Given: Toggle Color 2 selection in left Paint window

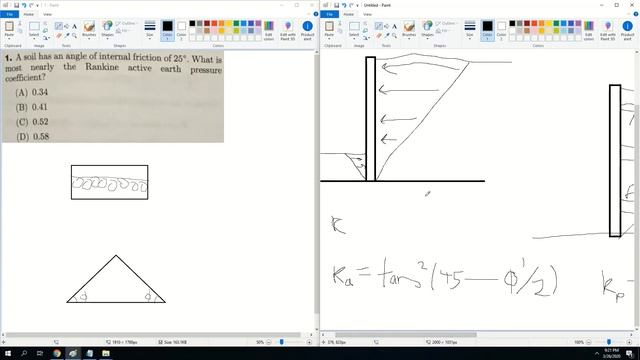Looking at the screenshot, I should click(181, 30).
